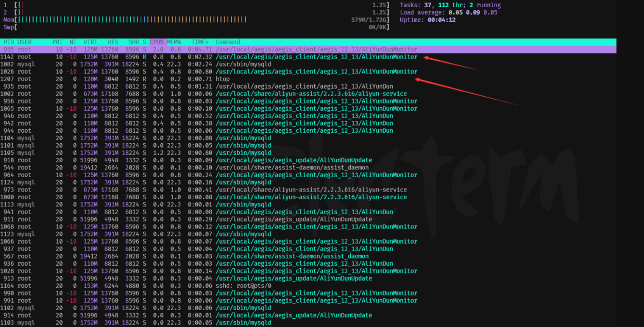Sort processes by the PID column header
The width and height of the screenshot is (644, 327).
[x=9, y=42]
